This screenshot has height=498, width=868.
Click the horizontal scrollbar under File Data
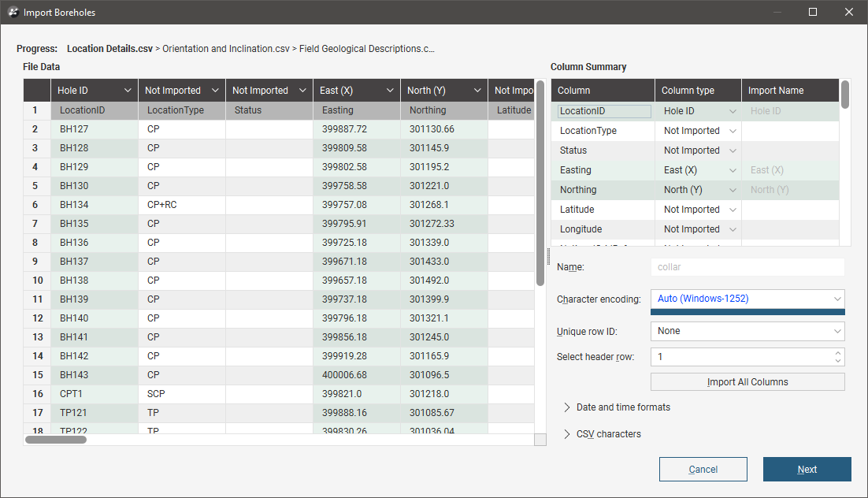pos(56,440)
